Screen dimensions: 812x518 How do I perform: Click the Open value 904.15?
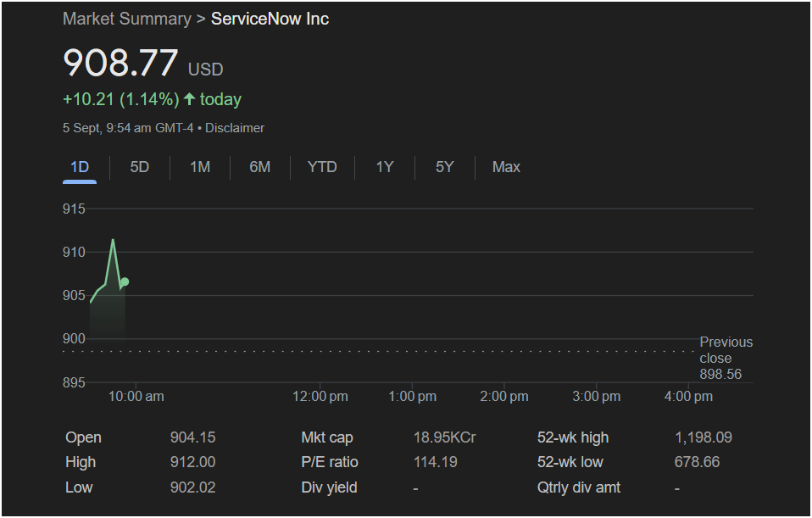192,437
